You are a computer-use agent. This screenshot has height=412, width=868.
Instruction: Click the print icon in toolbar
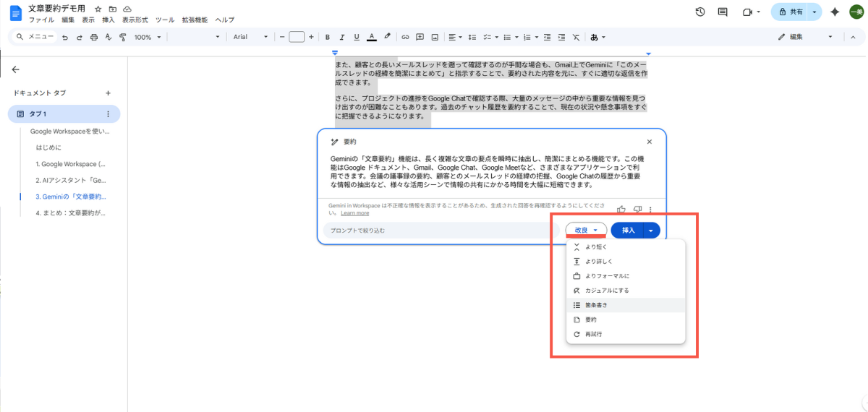[94, 37]
